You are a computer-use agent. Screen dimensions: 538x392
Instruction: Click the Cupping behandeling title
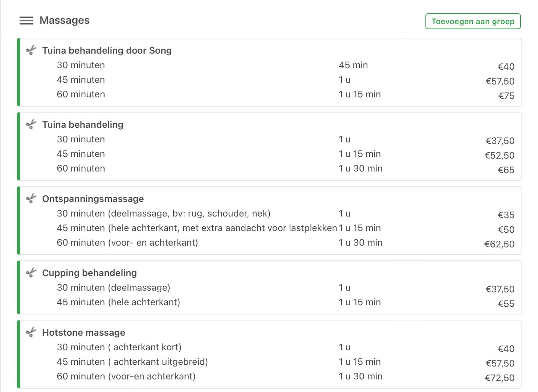(89, 273)
